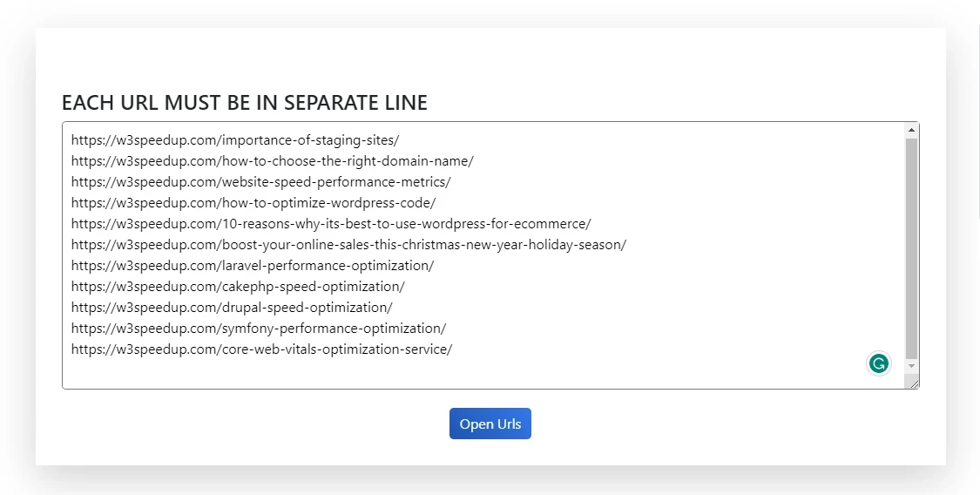This screenshot has height=495, width=980.
Task: Click the core-web-vitals-optimization-service URL line
Action: click(x=261, y=349)
